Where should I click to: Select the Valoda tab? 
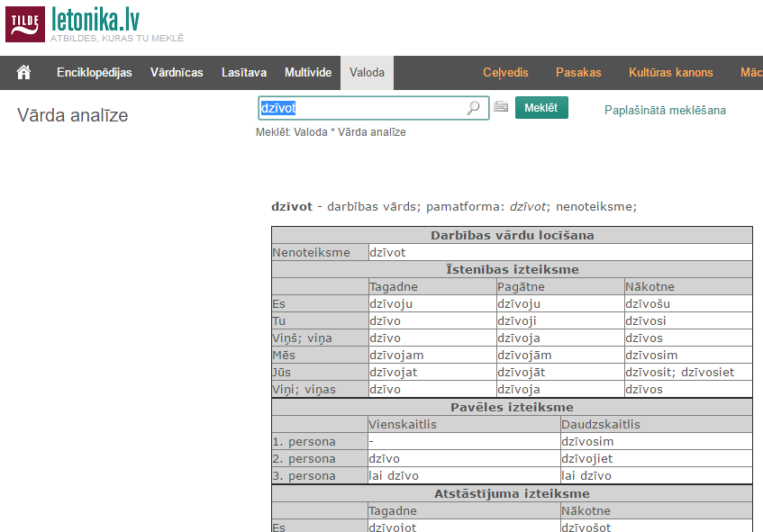click(x=367, y=72)
